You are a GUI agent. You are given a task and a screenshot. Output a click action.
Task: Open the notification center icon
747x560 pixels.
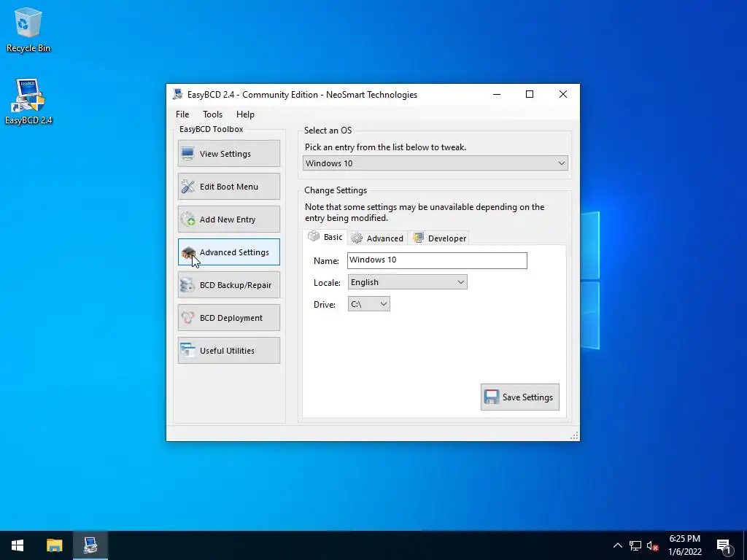724,545
